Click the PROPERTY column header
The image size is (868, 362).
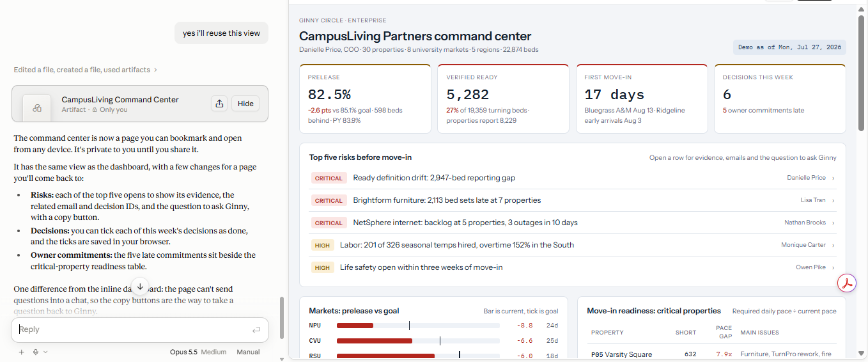coord(607,333)
